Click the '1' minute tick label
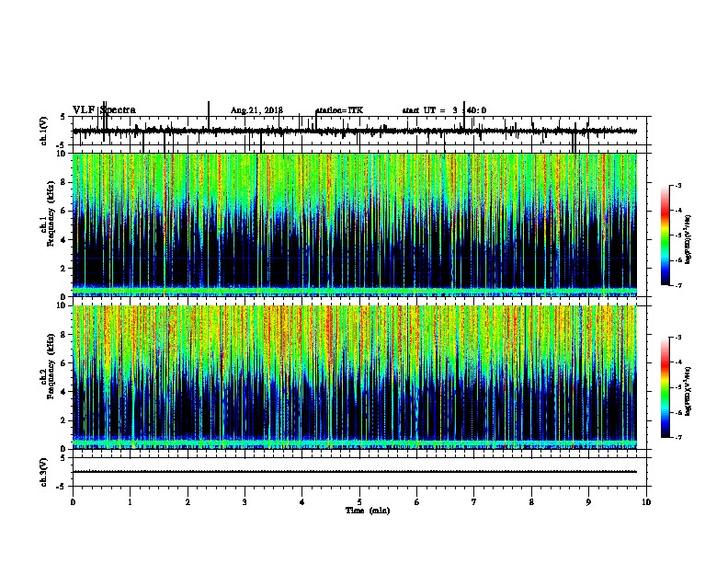 [130, 502]
